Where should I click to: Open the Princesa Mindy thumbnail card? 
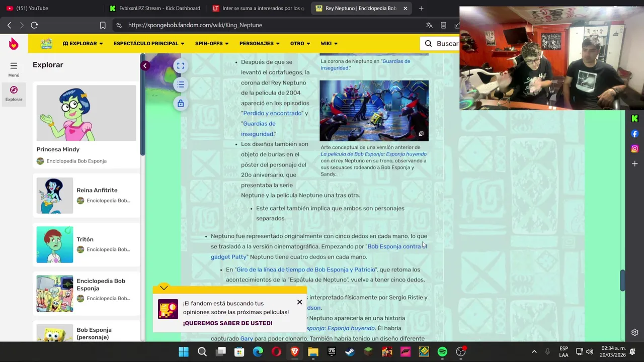pyautogui.click(x=86, y=113)
